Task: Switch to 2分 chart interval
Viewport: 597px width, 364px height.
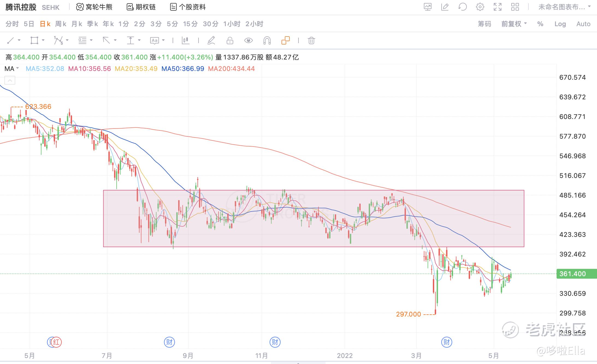Action: pyautogui.click(x=140, y=24)
